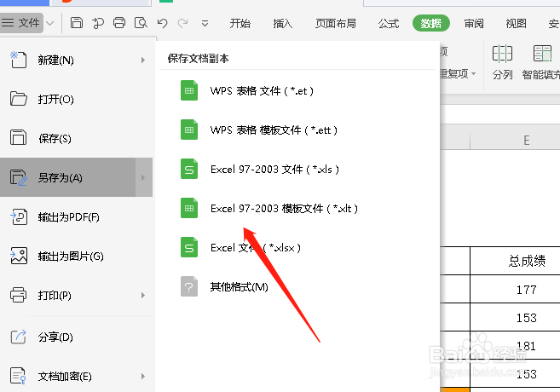Open the 公式 ribbon tab
The image size is (560, 392).
[388, 24]
